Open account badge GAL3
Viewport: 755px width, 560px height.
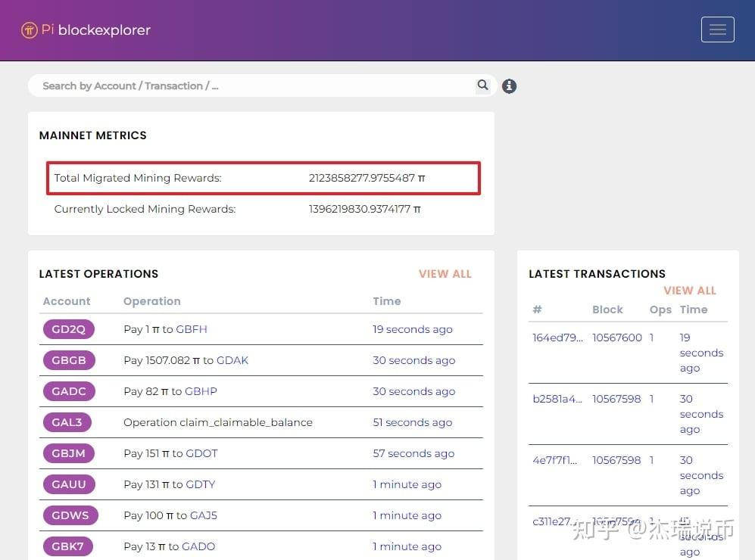point(67,422)
